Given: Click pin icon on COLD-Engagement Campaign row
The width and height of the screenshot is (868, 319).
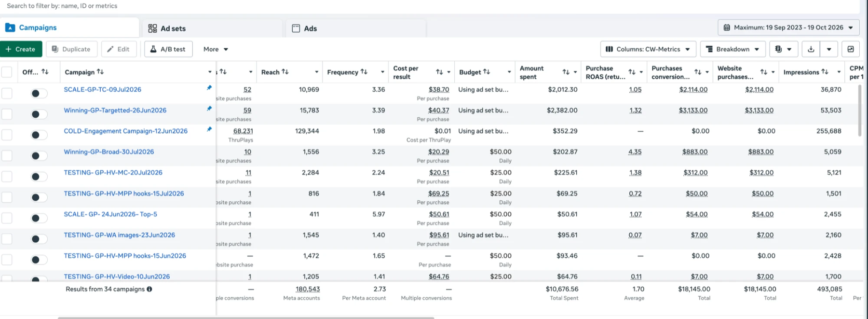Looking at the screenshot, I should pyautogui.click(x=209, y=129).
